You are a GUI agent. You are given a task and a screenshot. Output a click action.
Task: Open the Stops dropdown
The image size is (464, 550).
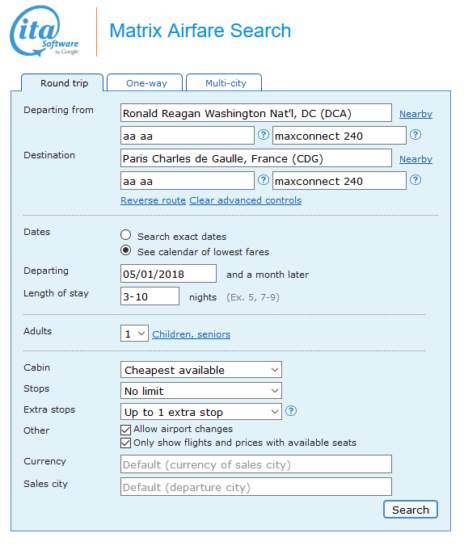(x=201, y=391)
